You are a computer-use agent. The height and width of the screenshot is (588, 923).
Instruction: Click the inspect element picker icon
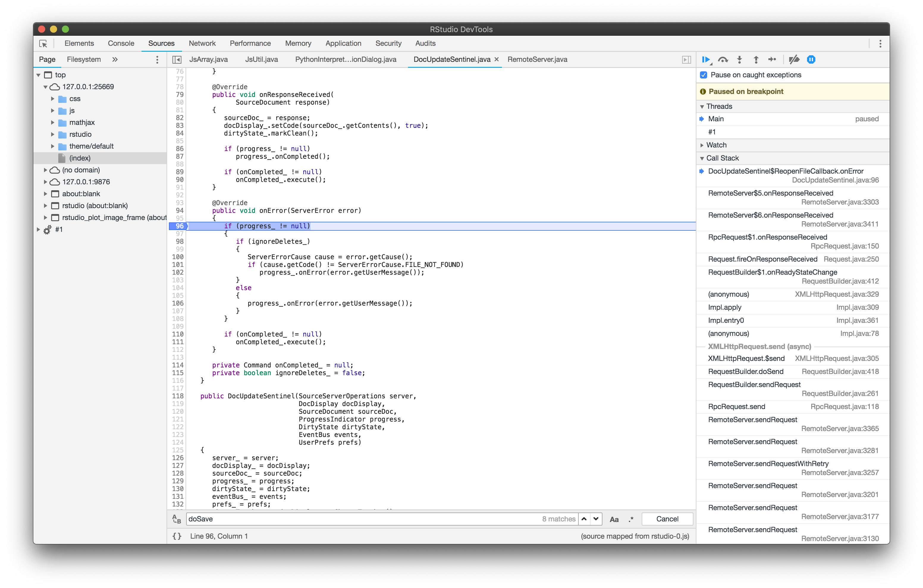click(43, 43)
